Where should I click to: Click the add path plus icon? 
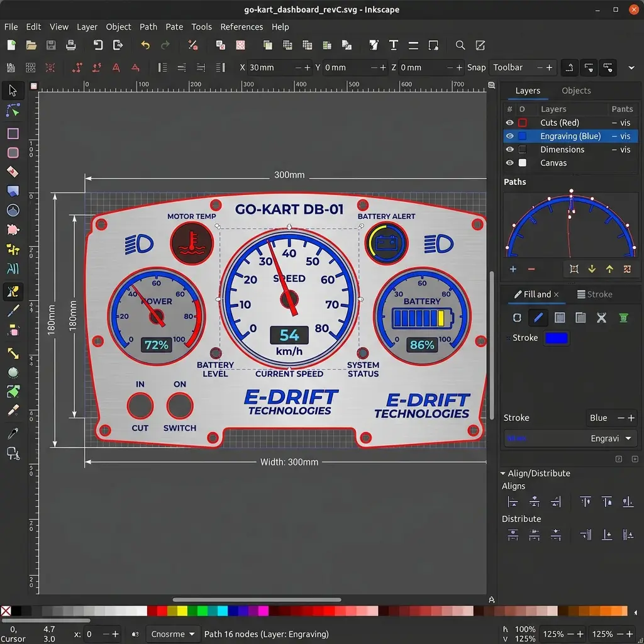[x=513, y=269]
